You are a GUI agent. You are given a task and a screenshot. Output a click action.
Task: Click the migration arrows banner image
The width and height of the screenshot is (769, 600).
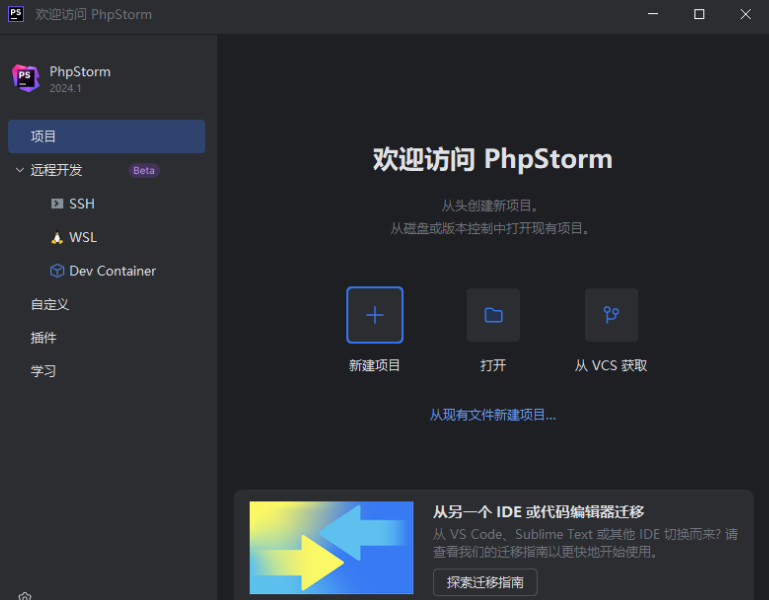[332, 548]
